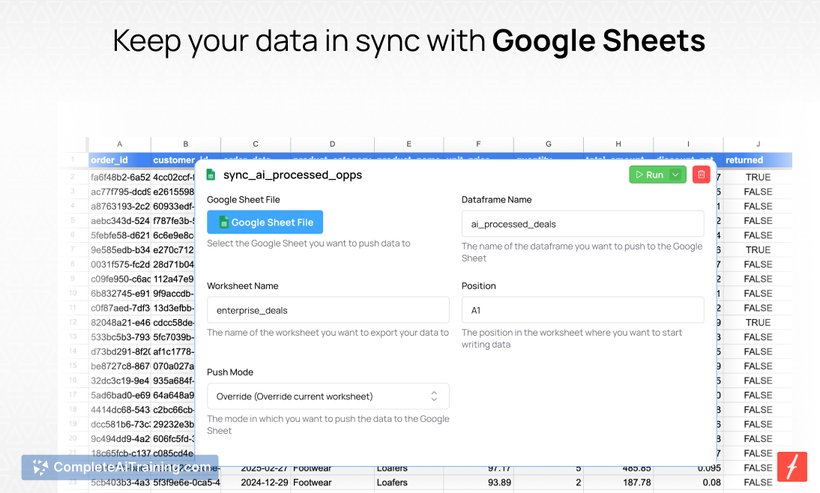Open the Push Mode dropdown
Viewport: 820px width, 493px height.
click(328, 396)
